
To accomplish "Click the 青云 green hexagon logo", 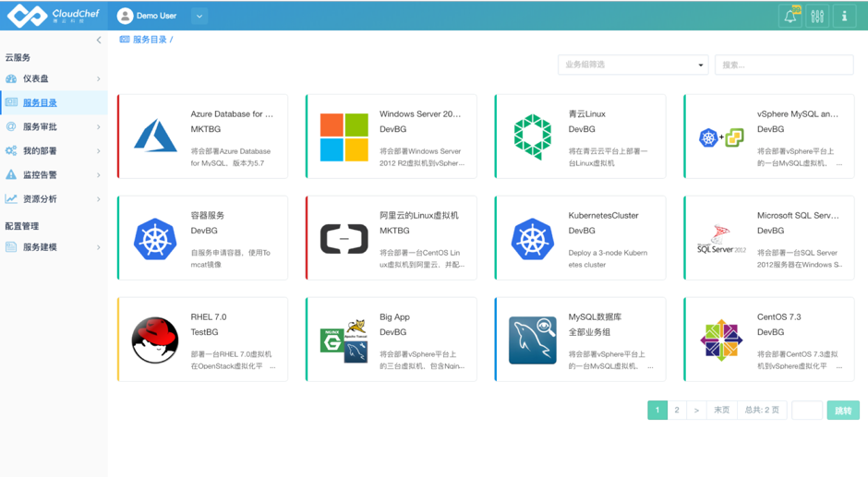I will (x=533, y=137).
